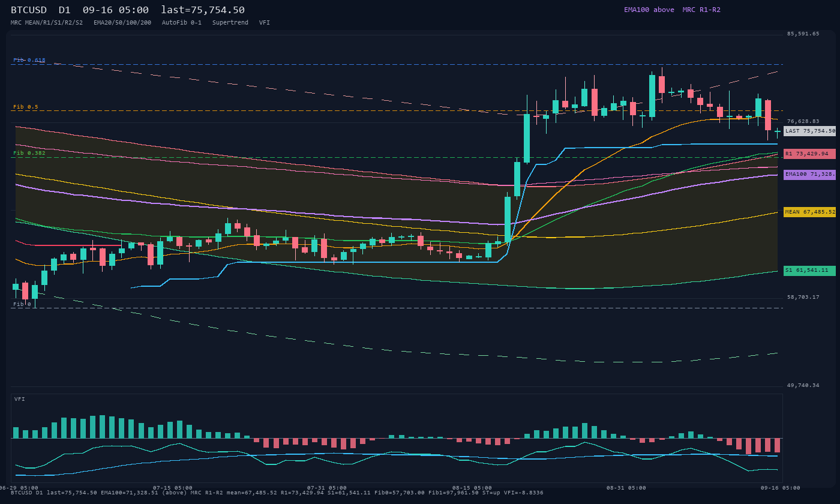Viewport: 840px width, 504px height.
Task: Click the 49,740.34 price axis label
Action: pyautogui.click(x=803, y=385)
